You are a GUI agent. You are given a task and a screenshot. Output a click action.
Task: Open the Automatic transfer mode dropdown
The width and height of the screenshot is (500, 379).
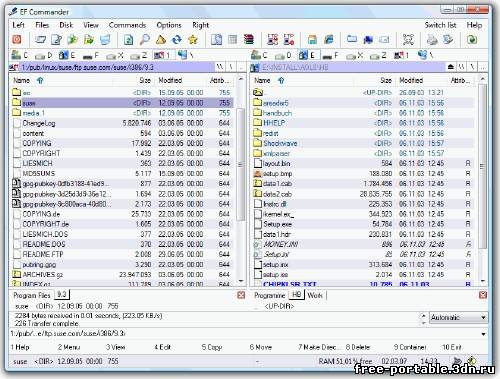click(458, 318)
